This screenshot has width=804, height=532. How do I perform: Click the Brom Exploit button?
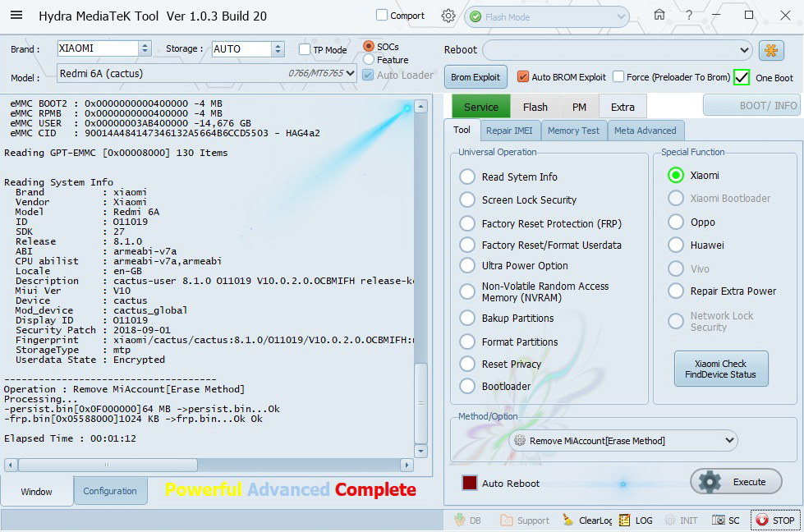[476, 77]
